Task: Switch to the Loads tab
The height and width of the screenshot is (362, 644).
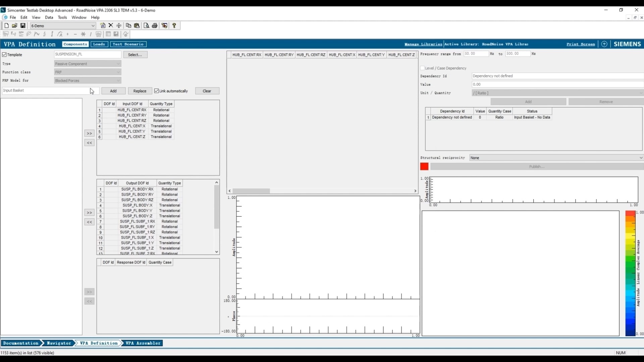Action: point(99,44)
